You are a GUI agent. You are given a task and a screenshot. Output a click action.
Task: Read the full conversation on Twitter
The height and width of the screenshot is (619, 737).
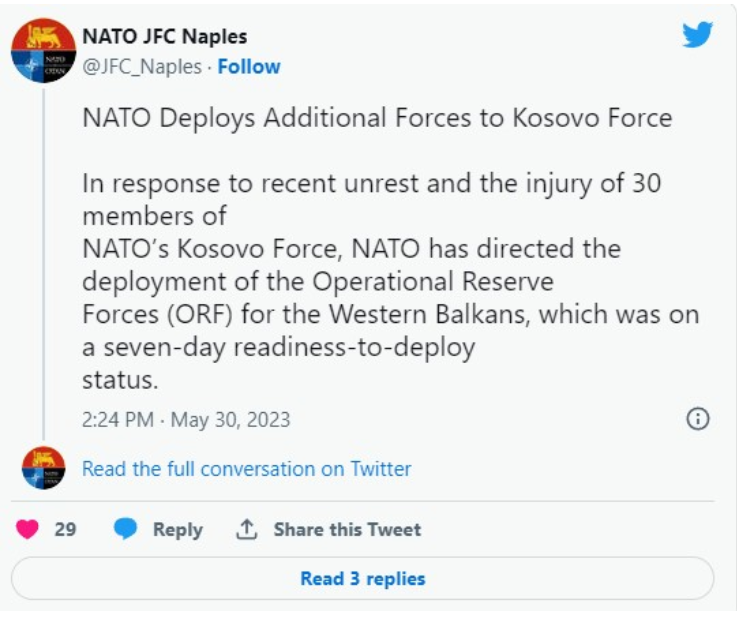[246, 468]
